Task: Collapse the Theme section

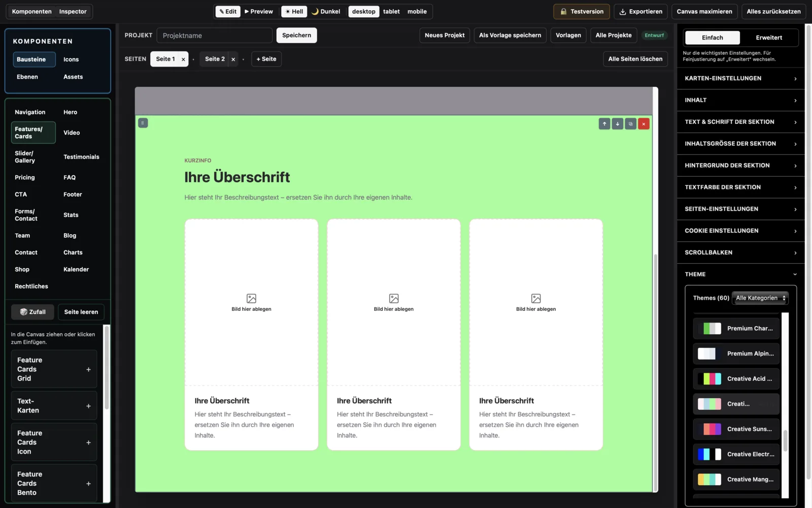Action: (x=741, y=274)
